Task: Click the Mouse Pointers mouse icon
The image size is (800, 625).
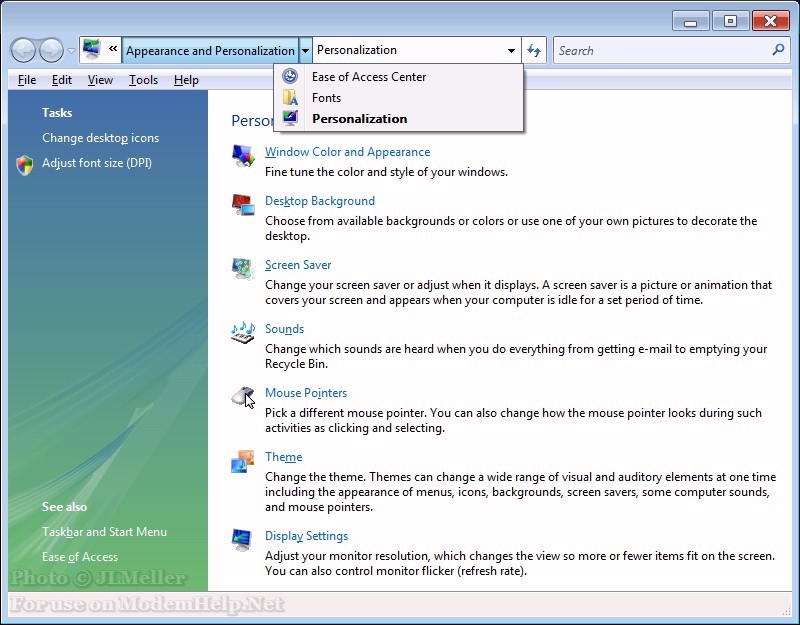Action: tap(243, 396)
